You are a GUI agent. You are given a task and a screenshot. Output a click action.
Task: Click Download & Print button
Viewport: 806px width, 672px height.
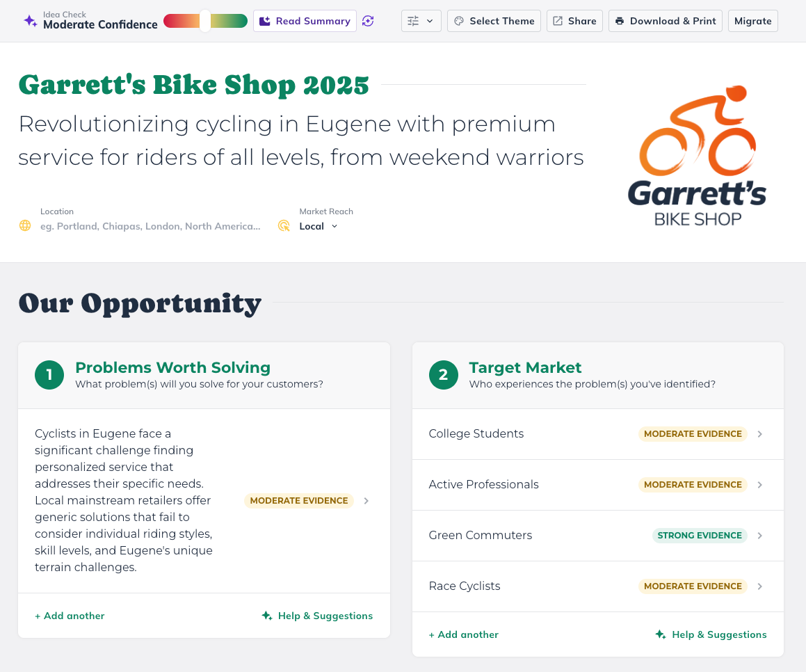click(x=666, y=21)
